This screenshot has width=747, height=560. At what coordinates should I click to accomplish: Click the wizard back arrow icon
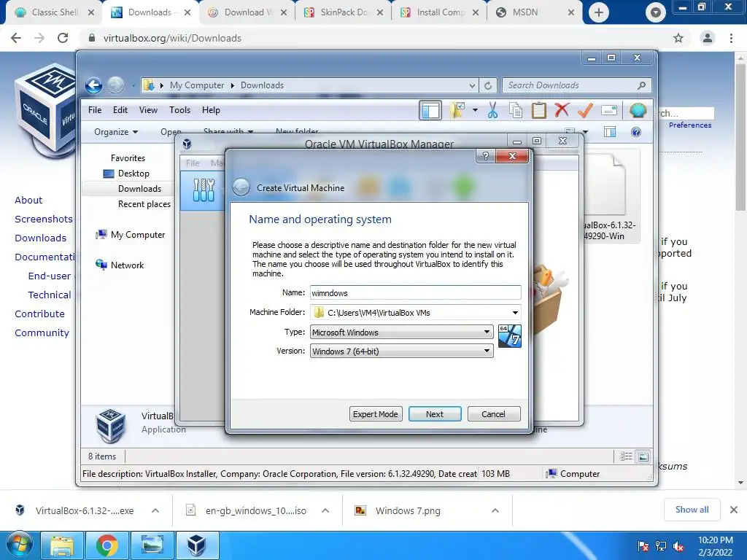point(241,187)
